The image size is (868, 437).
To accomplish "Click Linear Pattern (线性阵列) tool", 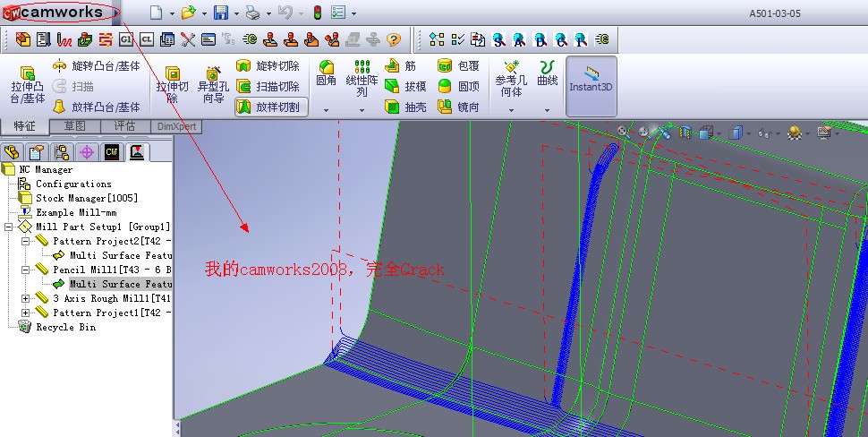I will click(x=362, y=79).
